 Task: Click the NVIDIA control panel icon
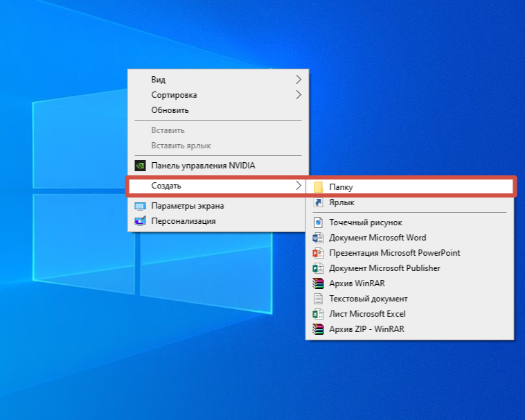(x=140, y=166)
